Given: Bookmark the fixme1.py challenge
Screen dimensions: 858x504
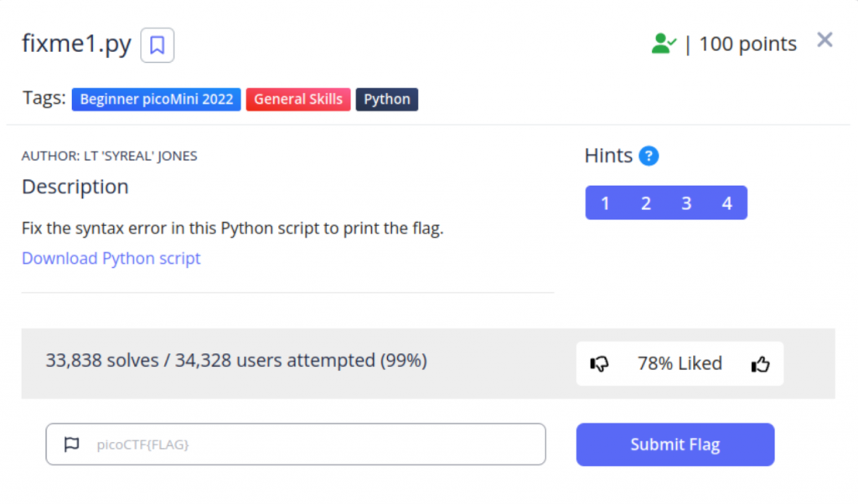Looking at the screenshot, I should (157, 45).
